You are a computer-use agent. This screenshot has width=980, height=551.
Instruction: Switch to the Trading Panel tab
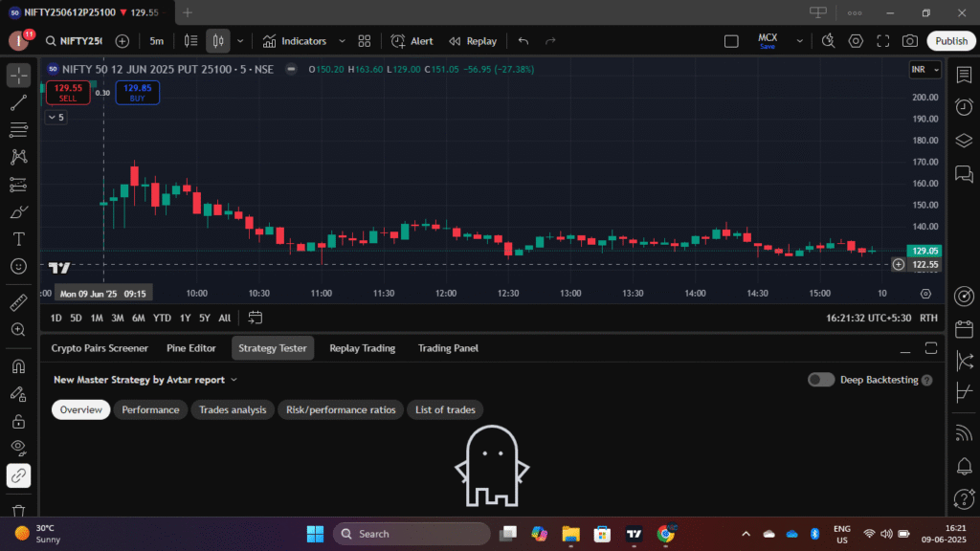pyautogui.click(x=448, y=348)
